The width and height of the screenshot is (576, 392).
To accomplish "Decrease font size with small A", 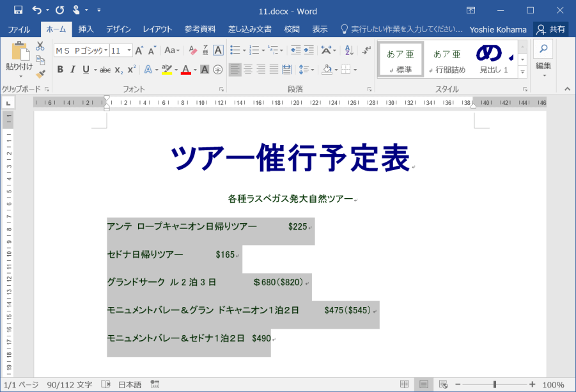I will tap(152, 51).
